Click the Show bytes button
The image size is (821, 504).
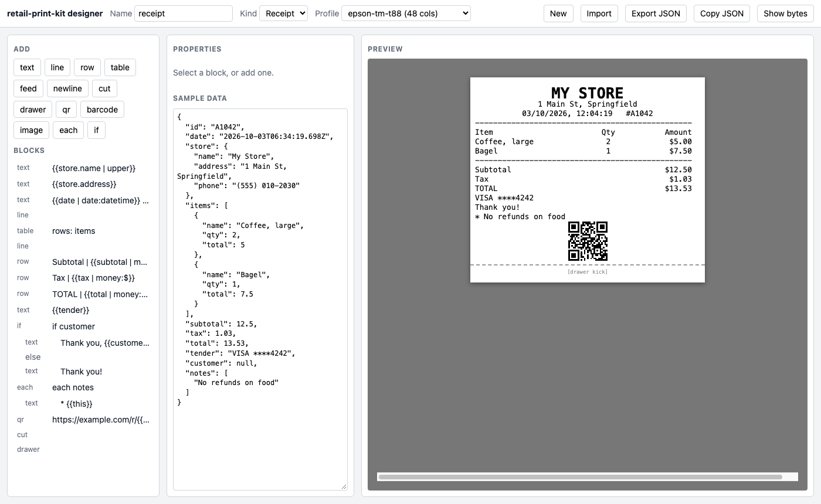pos(785,13)
